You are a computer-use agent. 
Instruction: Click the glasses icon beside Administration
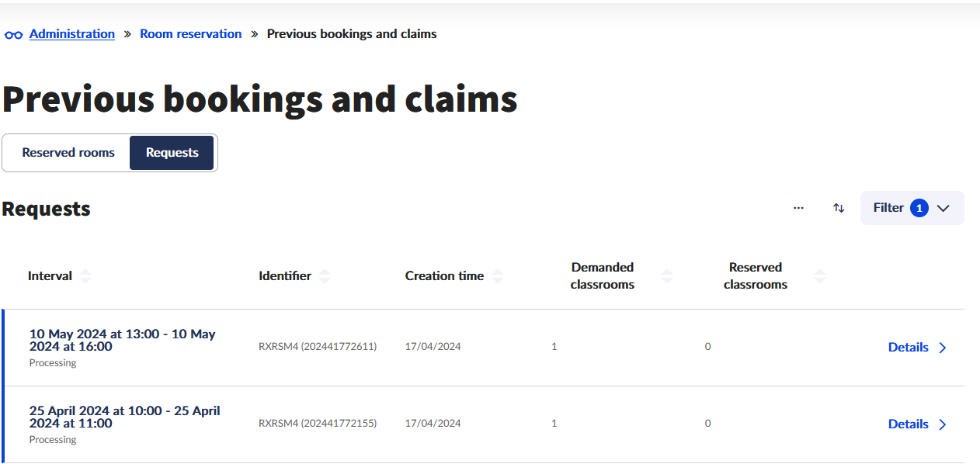click(x=13, y=35)
